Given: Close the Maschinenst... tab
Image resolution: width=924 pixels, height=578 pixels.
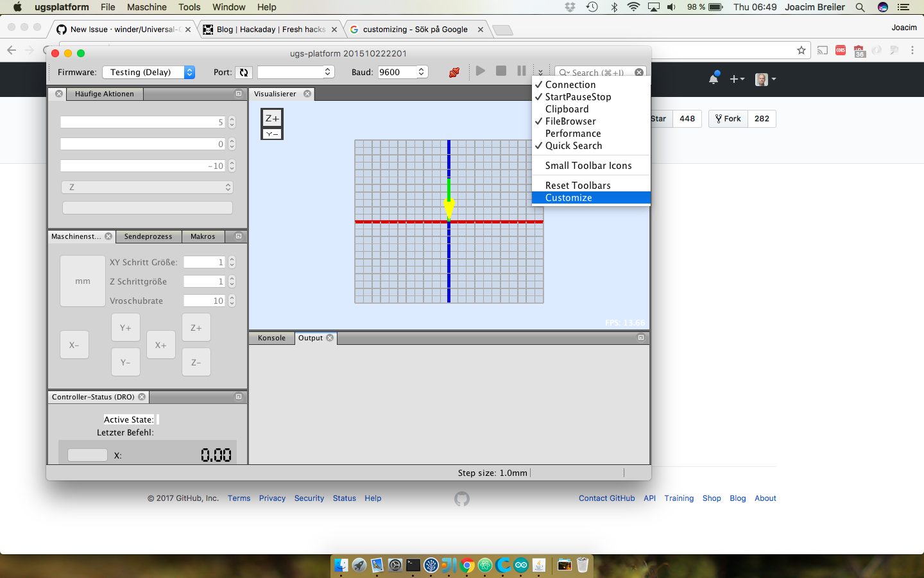Looking at the screenshot, I should pos(108,236).
